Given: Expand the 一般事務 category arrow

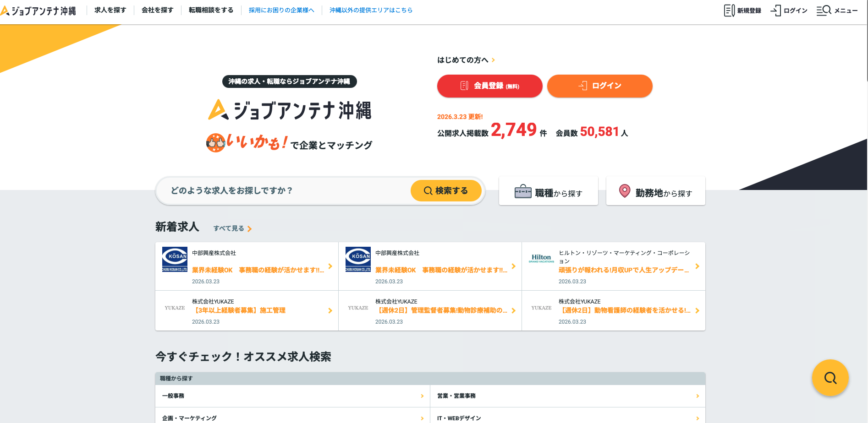Looking at the screenshot, I should pyautogui.click(x=422, y=396).
